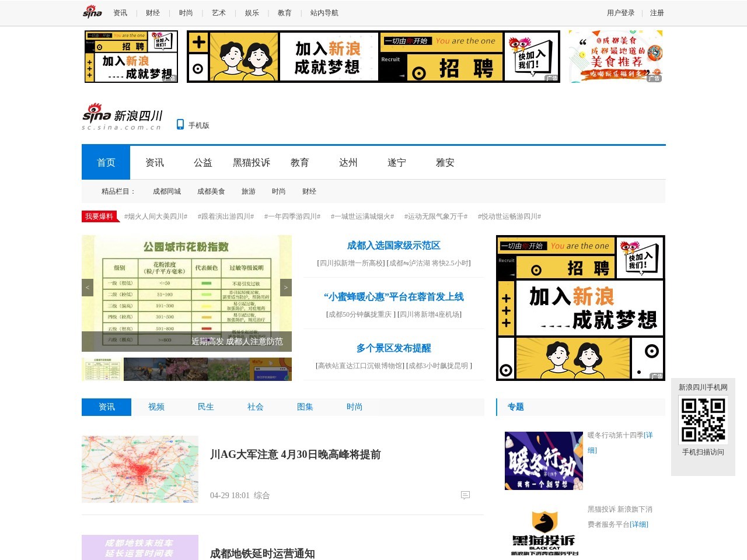Image resolution: width=747 pixels, height=560 pixels.
Task: Open the 美食推荐 ad banner
Action: [x=616, y=57]
